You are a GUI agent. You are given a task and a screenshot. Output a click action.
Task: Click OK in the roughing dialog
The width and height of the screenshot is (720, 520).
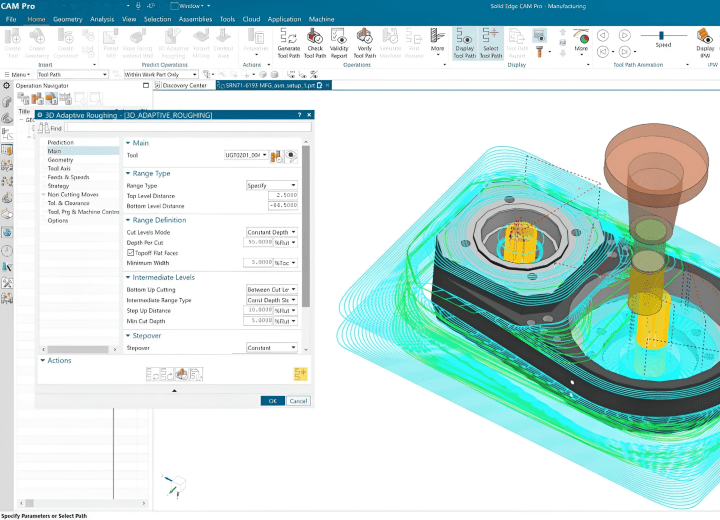tap(273, 401)
